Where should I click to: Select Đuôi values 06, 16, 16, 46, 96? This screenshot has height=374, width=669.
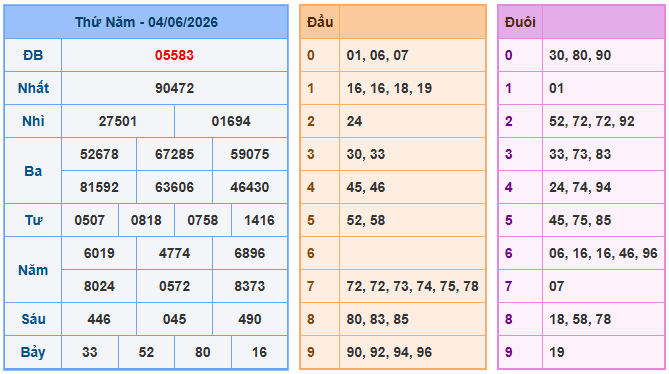pyautogui.click(x=603, y=253)
